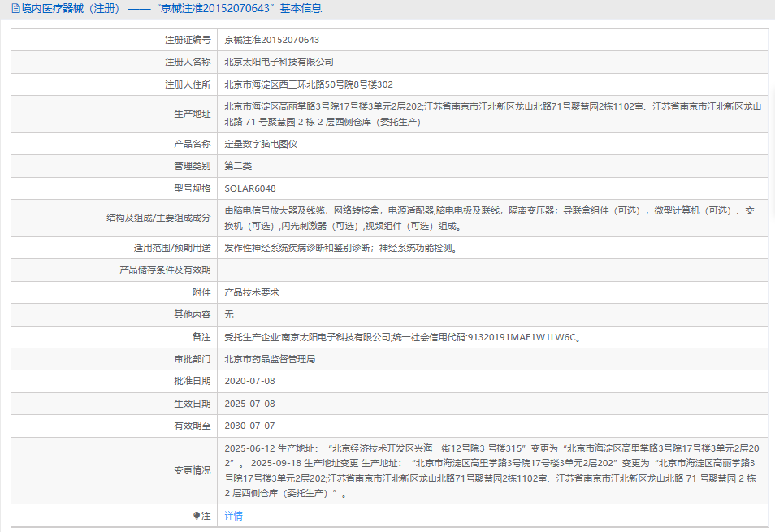775x532 pixels.
Task: Click the 适用范围/预期用途 value text
Action: pos(340,248)
